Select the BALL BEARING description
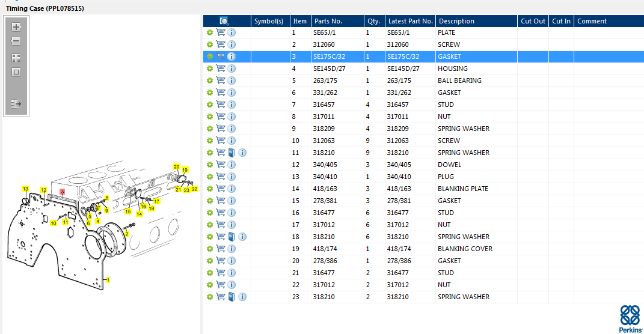 click(459, 80)
